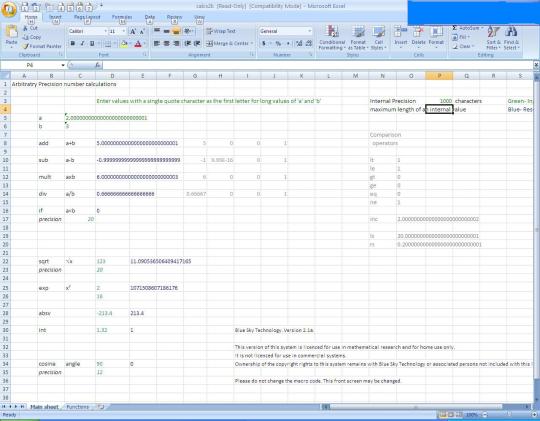Copy the selected cell

(32, 37)
